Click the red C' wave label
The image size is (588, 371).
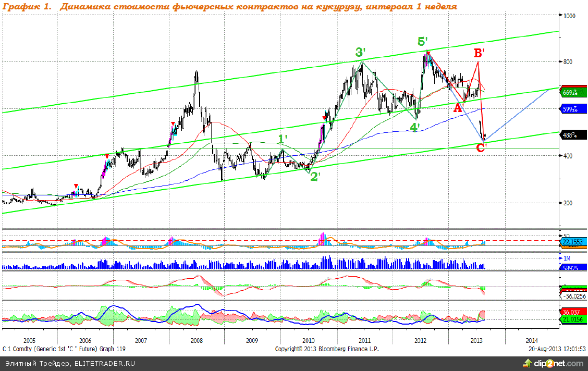(481, 148)
